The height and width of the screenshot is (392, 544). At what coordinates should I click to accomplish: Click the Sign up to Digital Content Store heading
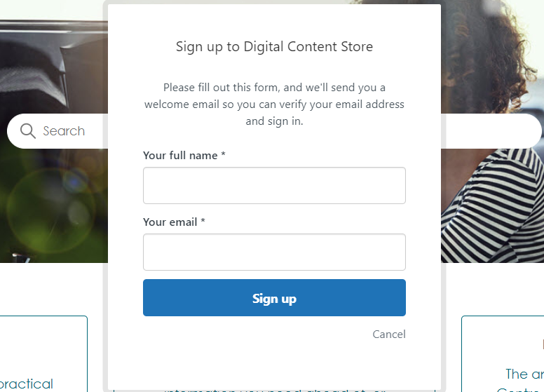click(274, 47)
